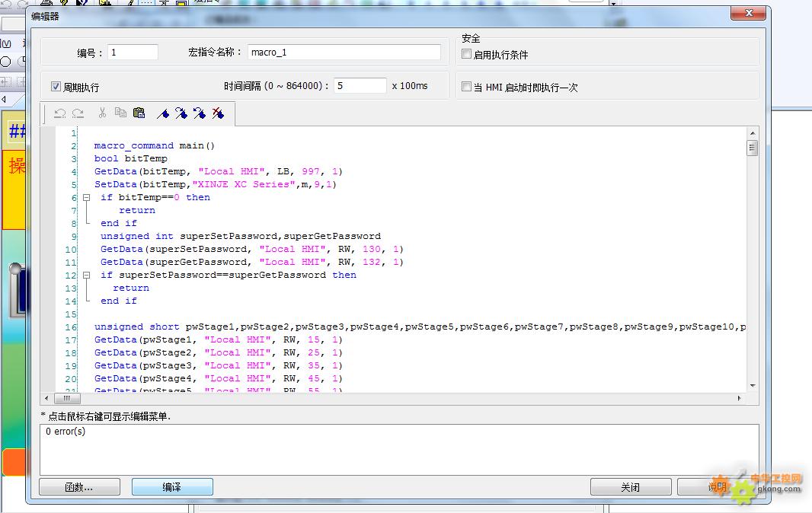Image resolution: width=812 pixels, height=513 pixels.
Task: Clear all bookmarks with red X flag icon
Action: pyautogui.click(x=218, y=113)
